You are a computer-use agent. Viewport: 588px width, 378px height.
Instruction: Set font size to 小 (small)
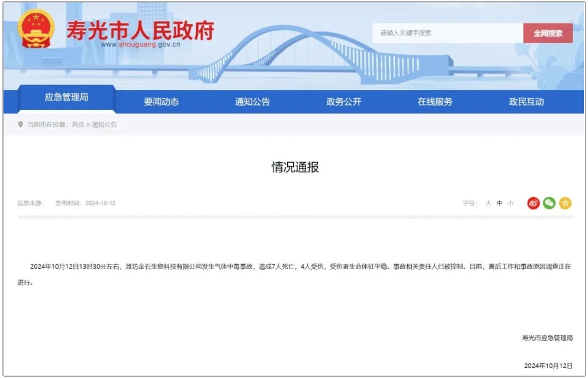[x=511, y=203]
